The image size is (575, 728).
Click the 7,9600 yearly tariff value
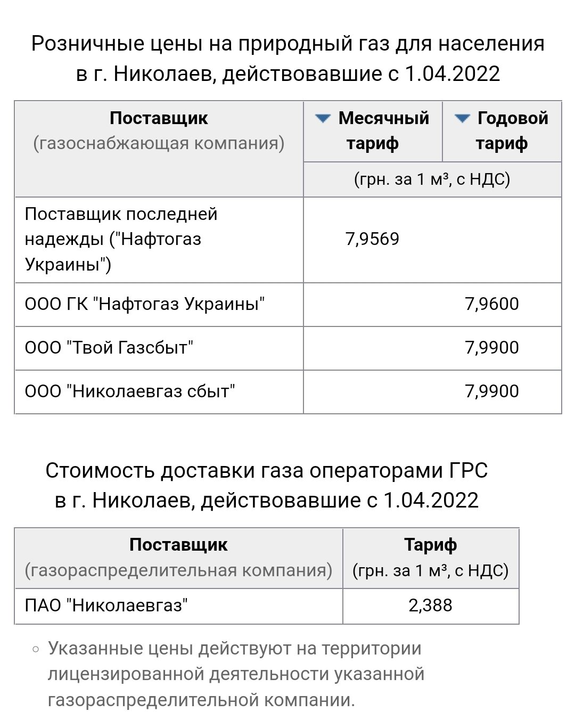491,304
